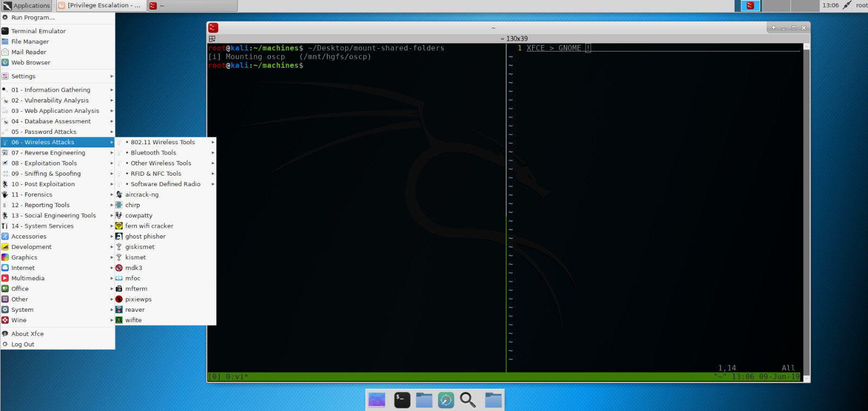
Task: Click the clock showing 13:06
Action: pos(831,5)
